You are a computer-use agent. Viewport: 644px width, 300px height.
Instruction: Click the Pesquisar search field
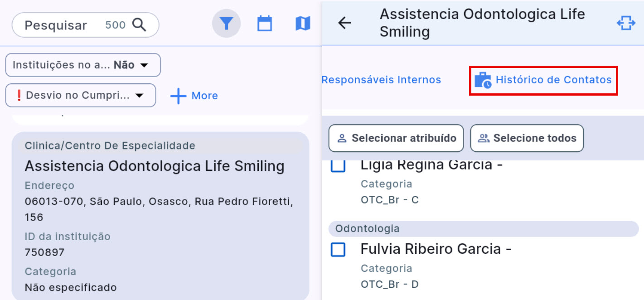coord(56,25)
